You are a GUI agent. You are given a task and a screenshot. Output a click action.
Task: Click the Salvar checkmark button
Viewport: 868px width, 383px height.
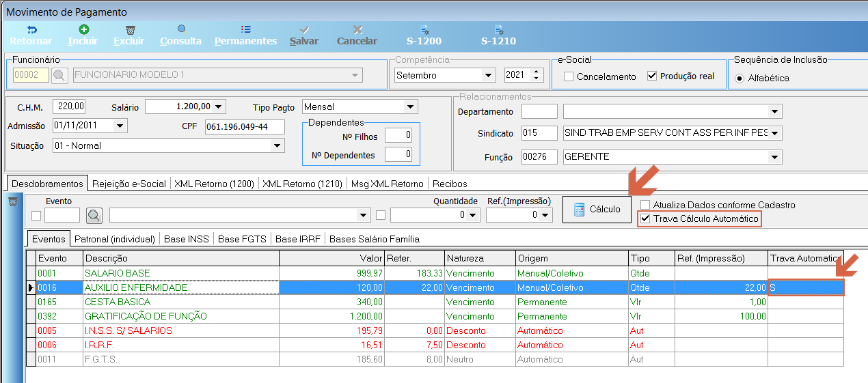pyautogui.click(x=304, y=36)
